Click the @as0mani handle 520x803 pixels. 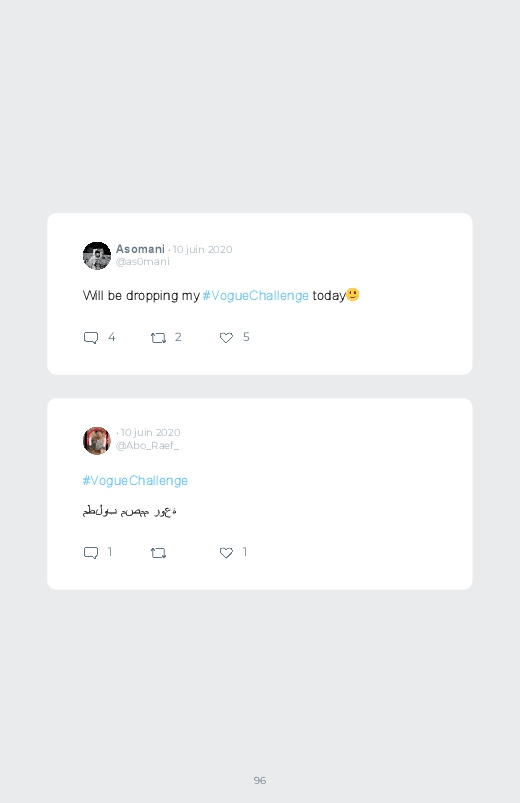click(142, 262)
